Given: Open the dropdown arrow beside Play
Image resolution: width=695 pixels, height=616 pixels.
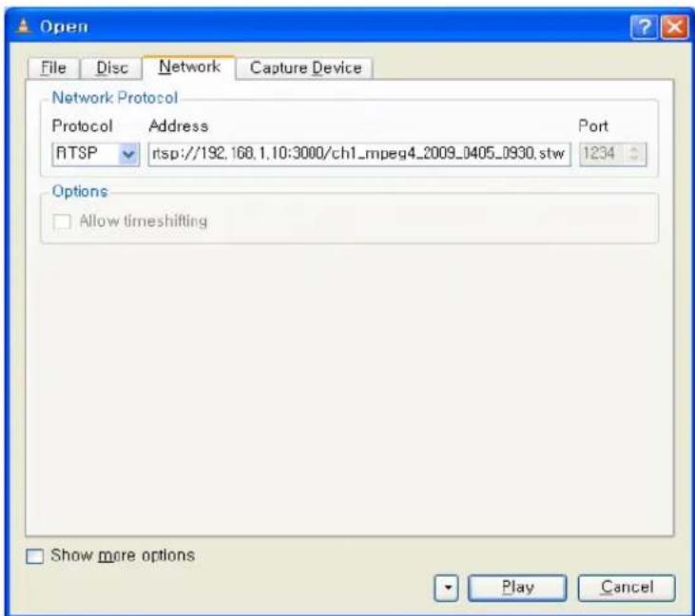Looking at the screenshot, I should [x=446, y=588].
